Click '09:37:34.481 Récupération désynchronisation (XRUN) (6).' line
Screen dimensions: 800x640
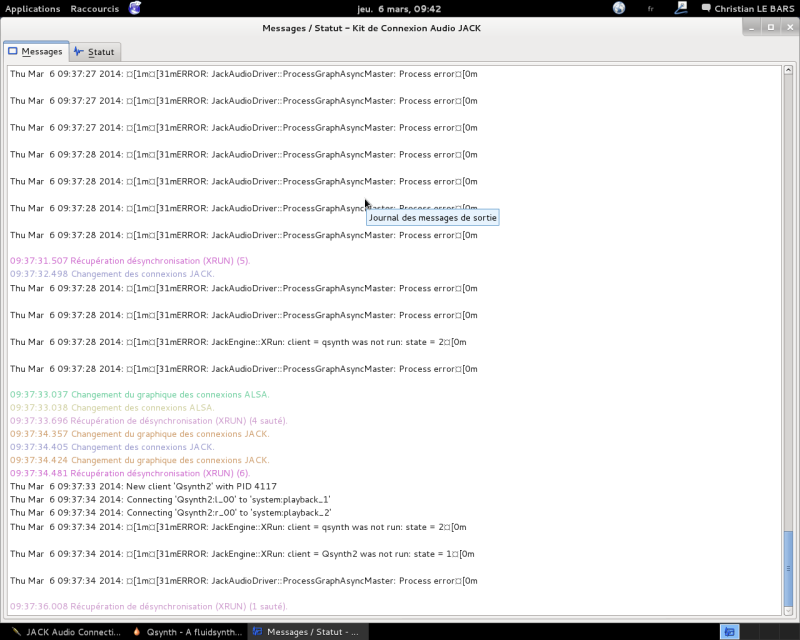coord(130,474)
